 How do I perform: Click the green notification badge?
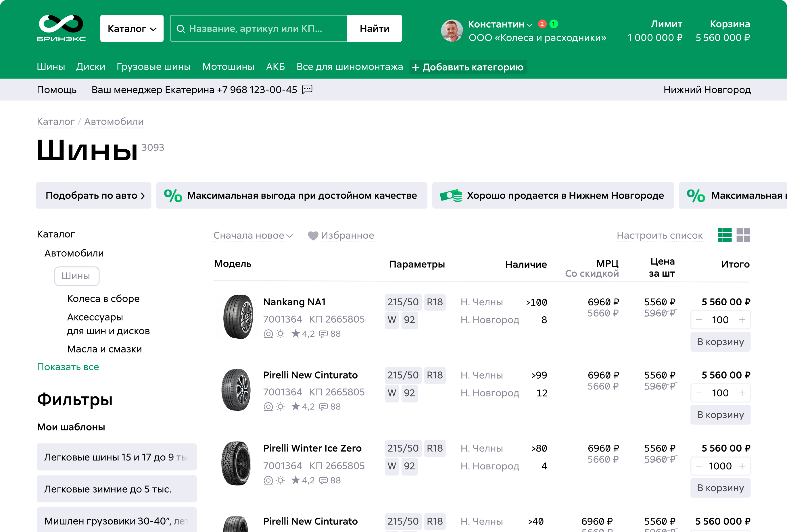coord(554,24)
